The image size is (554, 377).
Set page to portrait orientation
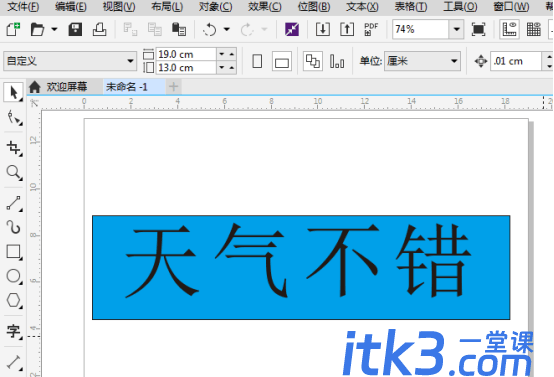click(x=257, y=61)
